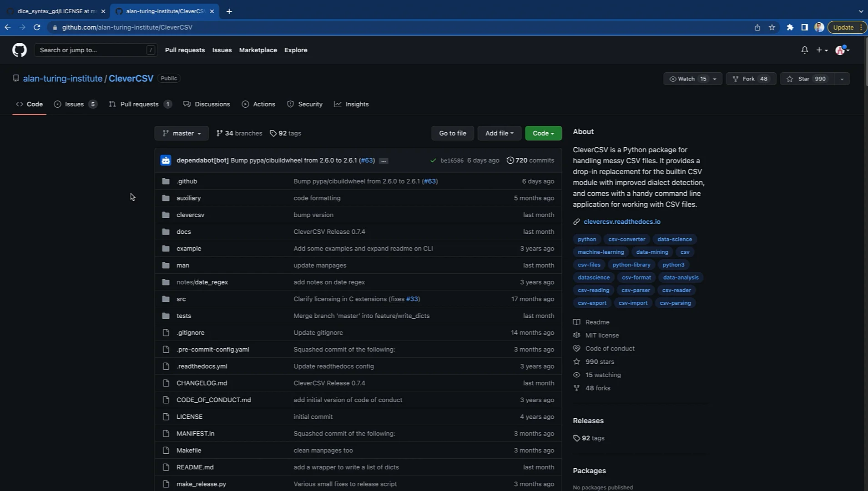Click the browser reload icon
The height and width of the screenshot is (491, 868).
click(37, 27)
